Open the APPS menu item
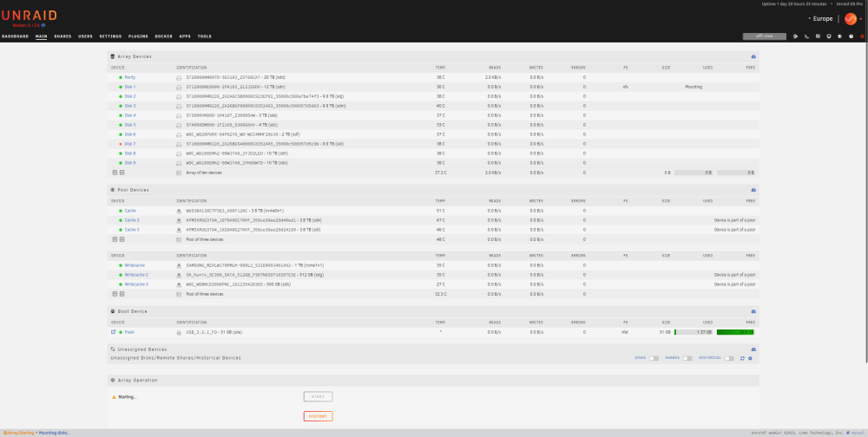 pos(185,36)
